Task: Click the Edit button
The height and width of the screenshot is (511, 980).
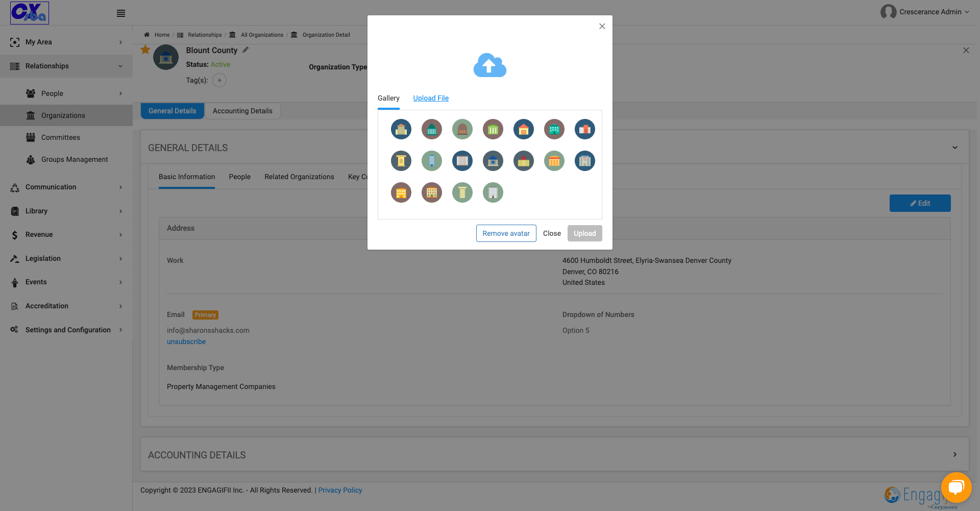Action: click(x=920, y=203)
